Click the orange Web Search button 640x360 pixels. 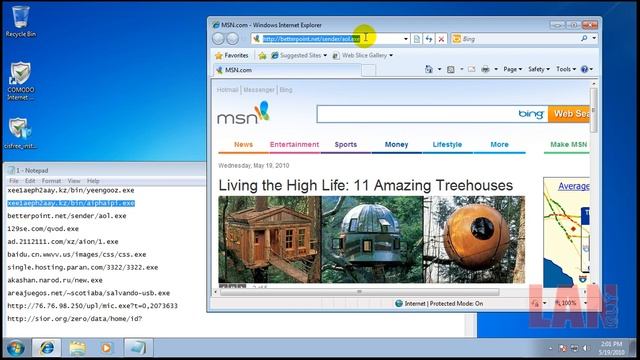click(x=569, y=114)
